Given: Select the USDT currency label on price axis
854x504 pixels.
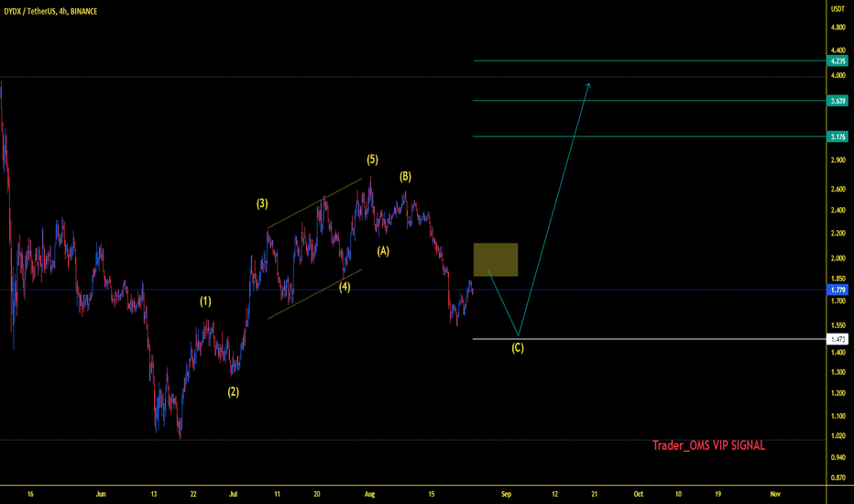Looking at the screenshot, I should 838,9.
